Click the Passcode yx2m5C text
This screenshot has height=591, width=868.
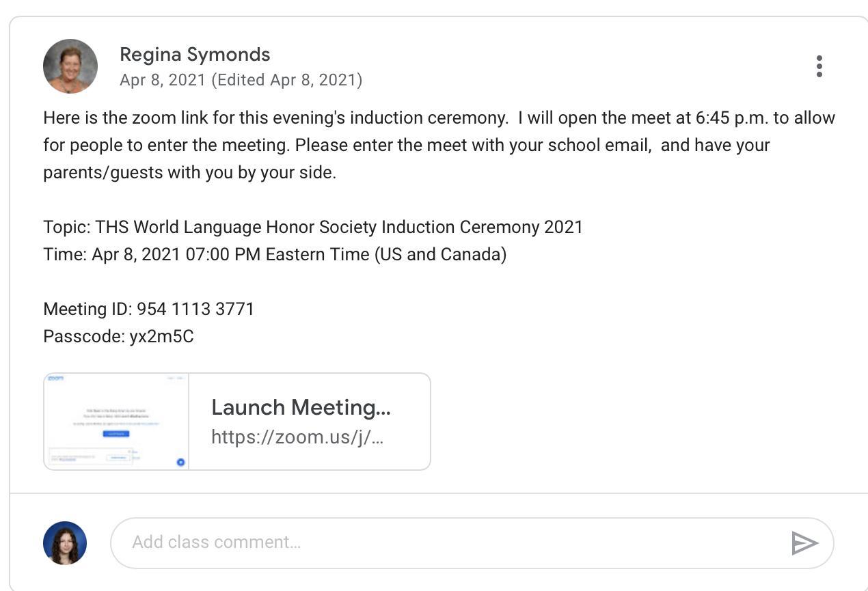coord(118,336)
